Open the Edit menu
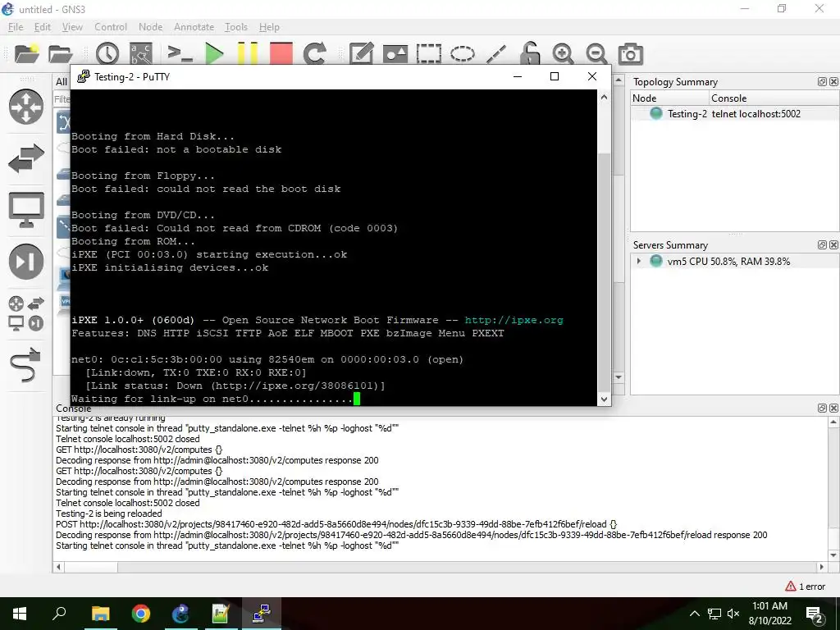Screen dimensions: 840x630 pyautogui.click(x=43, y=27)
